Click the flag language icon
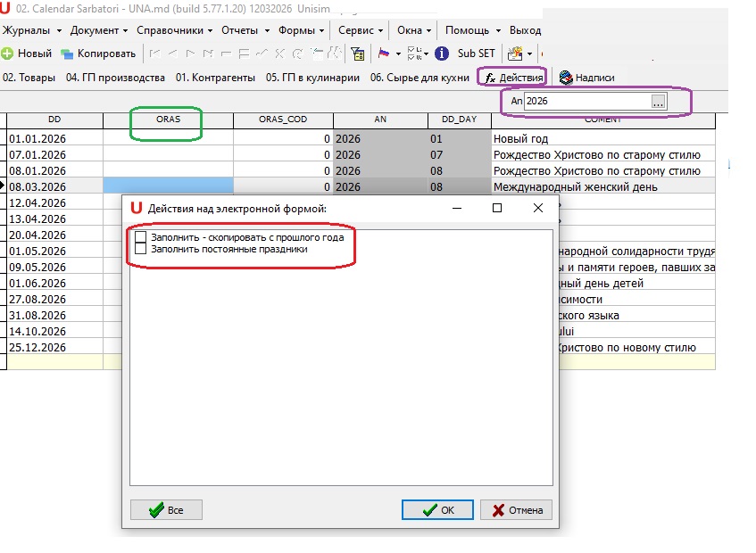Image resolution: width=756 pixels, height=553 pixels. 384,54
